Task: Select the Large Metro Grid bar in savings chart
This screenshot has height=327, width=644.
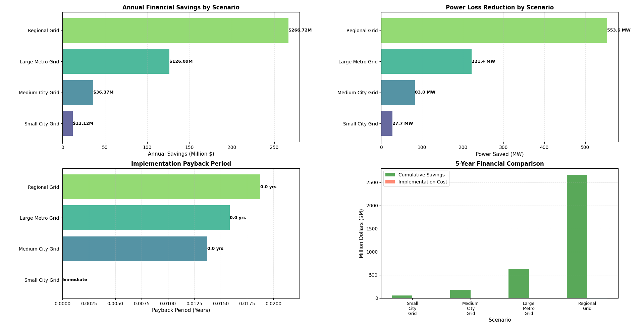Action: [116, 61]
